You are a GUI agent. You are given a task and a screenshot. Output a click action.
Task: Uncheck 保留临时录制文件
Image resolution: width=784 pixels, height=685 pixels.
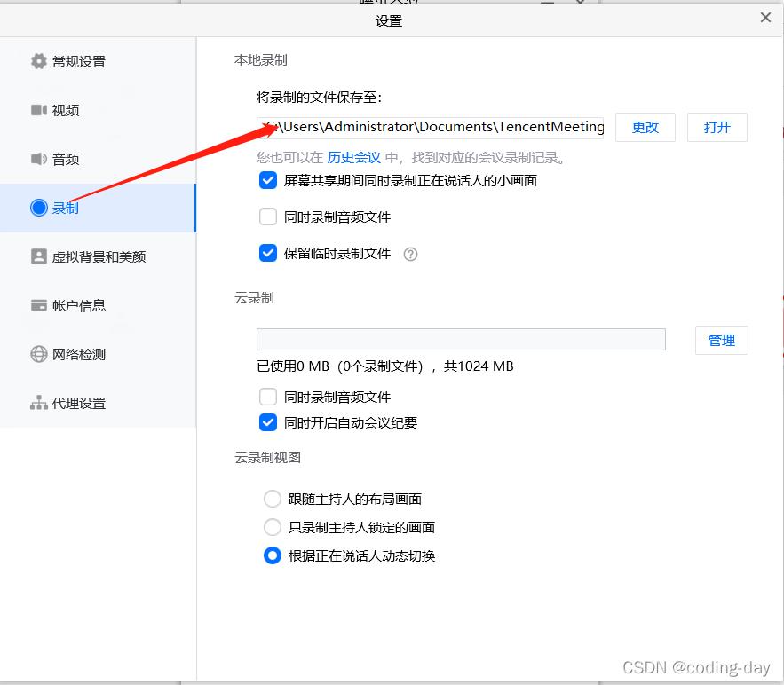click(268, 253)
